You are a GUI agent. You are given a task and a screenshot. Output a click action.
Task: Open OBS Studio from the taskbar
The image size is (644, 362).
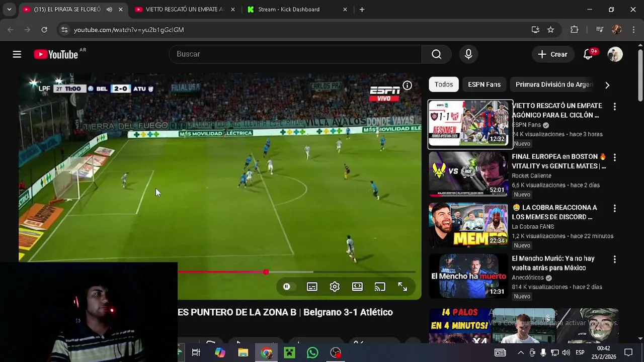[x=336, y=352]
